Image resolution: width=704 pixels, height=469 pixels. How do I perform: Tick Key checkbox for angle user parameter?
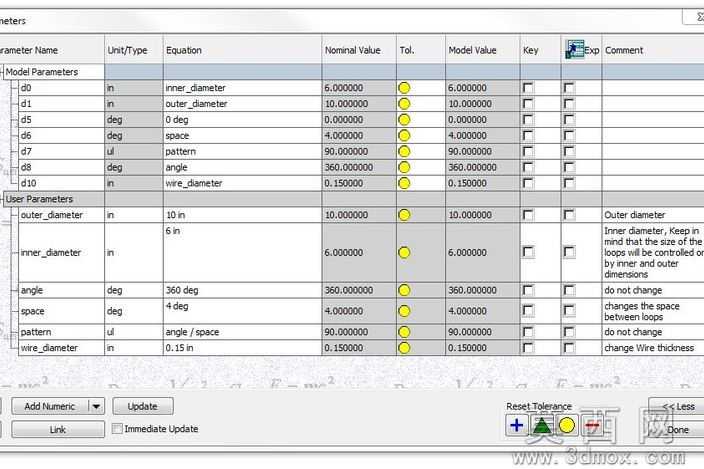pyautogui.click(x=528, y=290)
